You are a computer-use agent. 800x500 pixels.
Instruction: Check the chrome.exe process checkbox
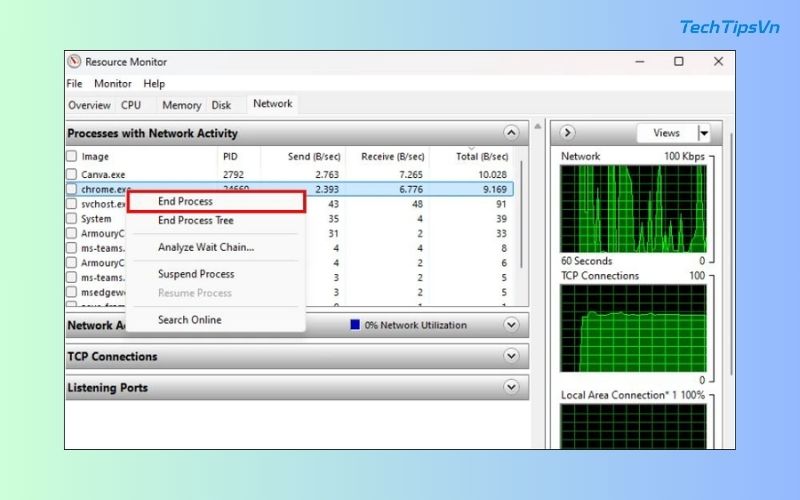pos(72,189)
